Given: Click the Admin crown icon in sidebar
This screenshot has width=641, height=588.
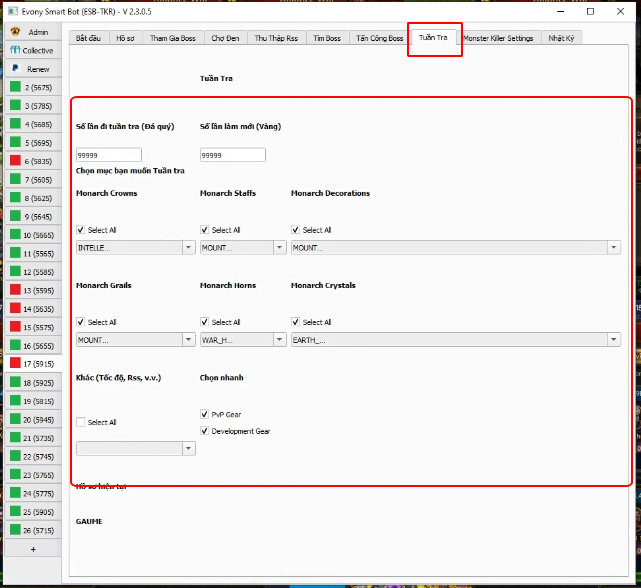Looking at the screenshot, I should tap(15, 32).
